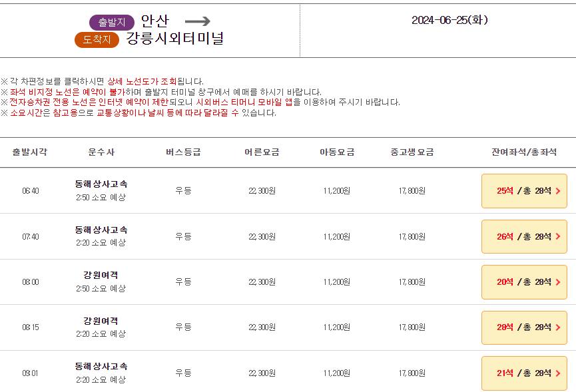Click the 26석 remaining seats button for 07:40
The height and width of the screenshot is (392, 576).
[x=524, y=236]
